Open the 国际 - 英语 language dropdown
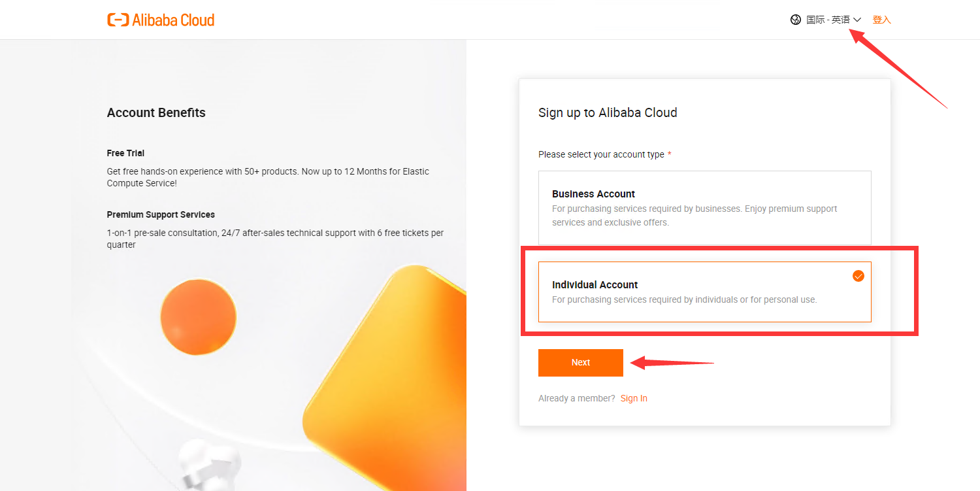Image resolution: width=980 pixels, height=491 pixels. 828,20
